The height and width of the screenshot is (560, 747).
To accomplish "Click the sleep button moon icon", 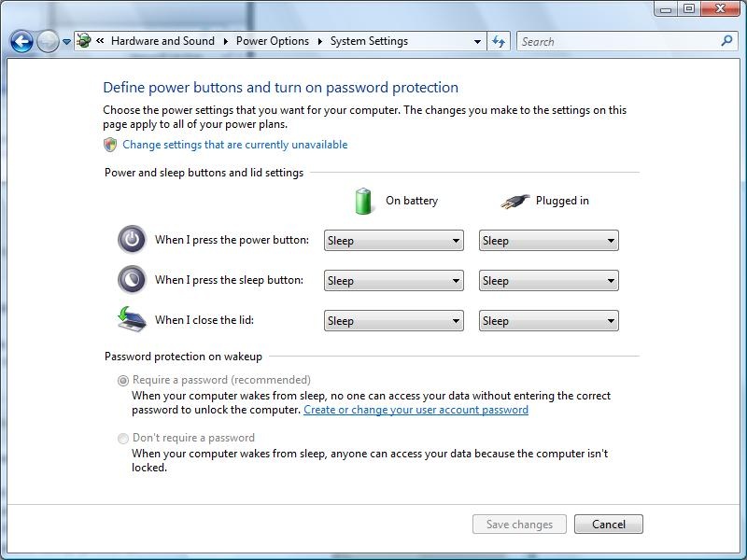I will pos(132,279).
